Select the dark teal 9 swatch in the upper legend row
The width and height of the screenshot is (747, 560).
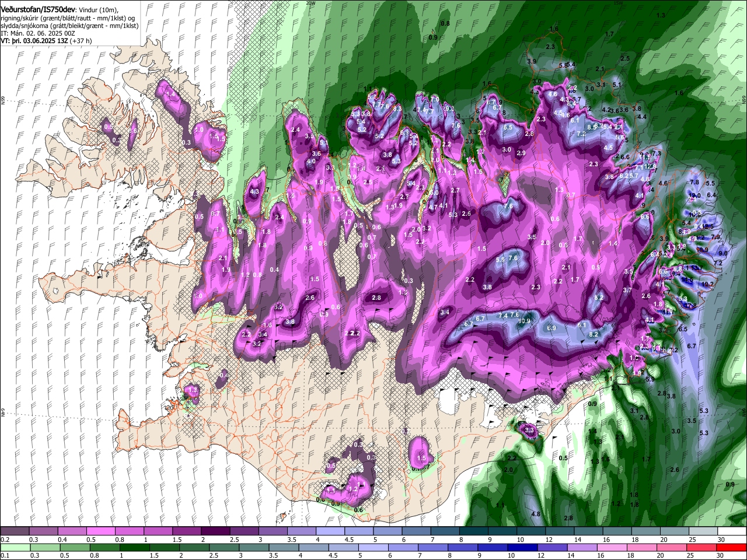coord(502,531)
